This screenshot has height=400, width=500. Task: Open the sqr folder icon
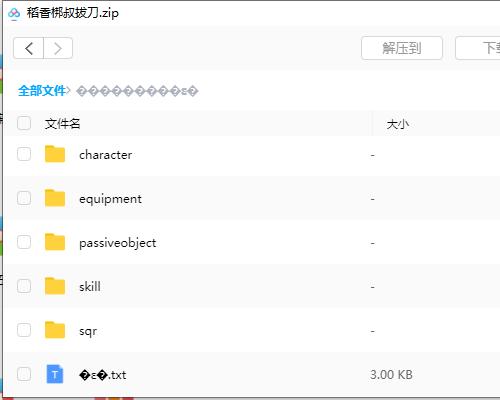coord(55,330)
